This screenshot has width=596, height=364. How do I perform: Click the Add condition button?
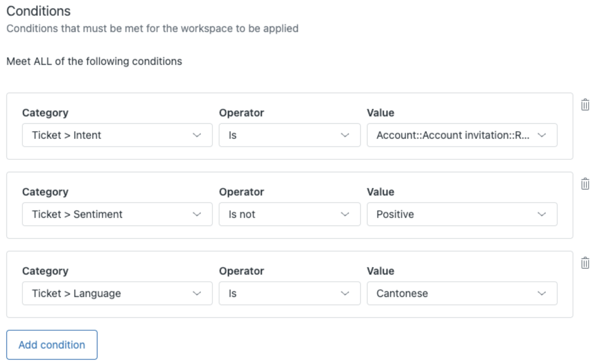coord(52,345)
